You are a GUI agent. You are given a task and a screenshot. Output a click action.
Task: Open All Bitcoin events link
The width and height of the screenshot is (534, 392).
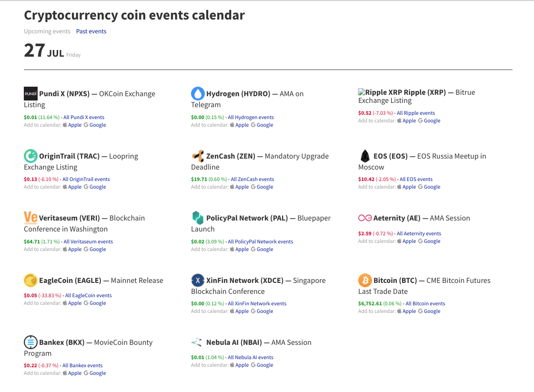[x=425, y=303]
